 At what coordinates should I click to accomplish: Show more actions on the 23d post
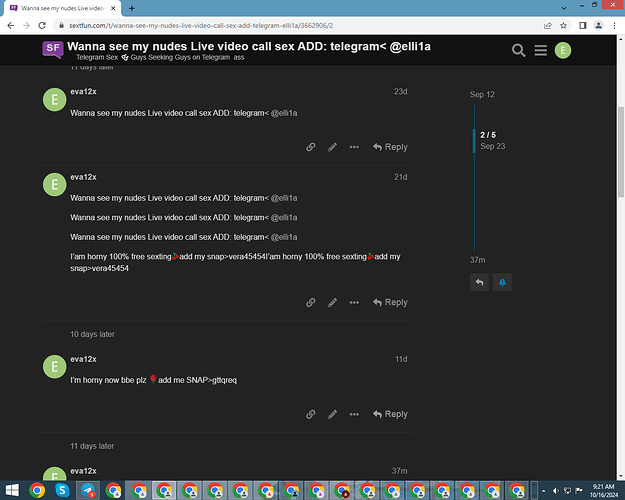coord(354,147)
